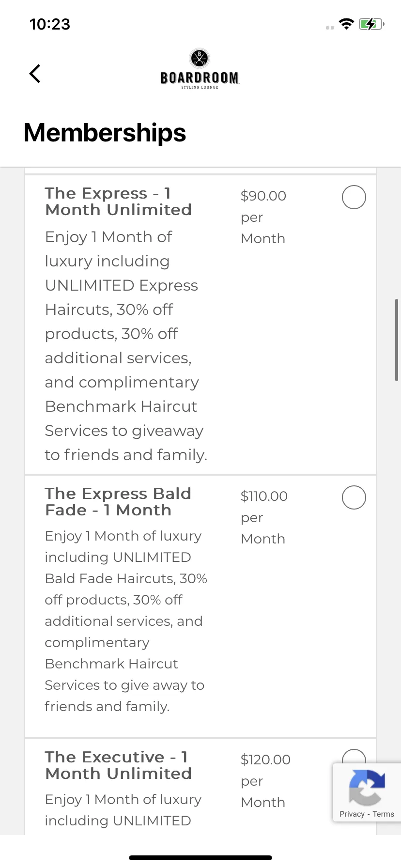Tap the cellular signal dots icon
This screenshot has height=868, width=401.
tap(330, 28)
